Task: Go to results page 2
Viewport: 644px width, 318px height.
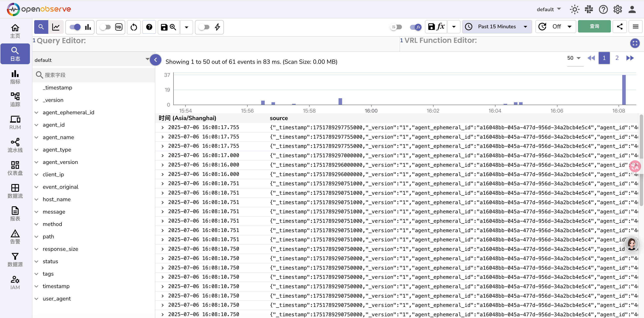Action: (x=617, y=58)
